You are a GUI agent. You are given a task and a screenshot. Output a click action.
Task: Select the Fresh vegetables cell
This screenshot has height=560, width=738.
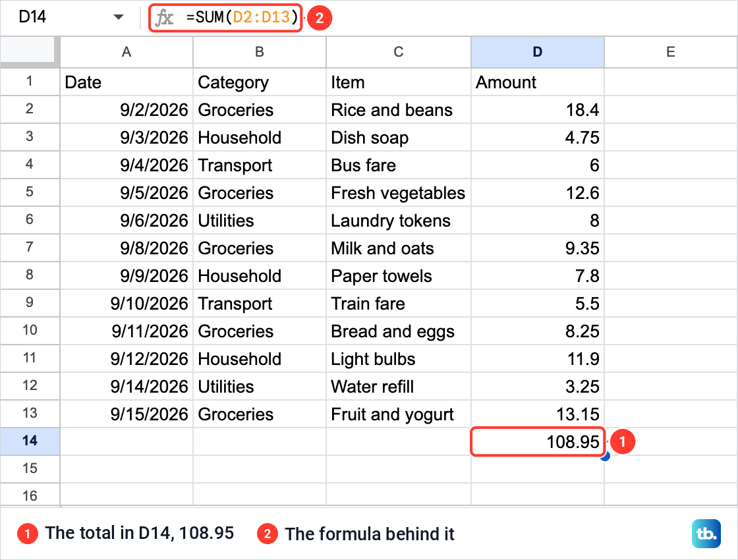[399, 193]
